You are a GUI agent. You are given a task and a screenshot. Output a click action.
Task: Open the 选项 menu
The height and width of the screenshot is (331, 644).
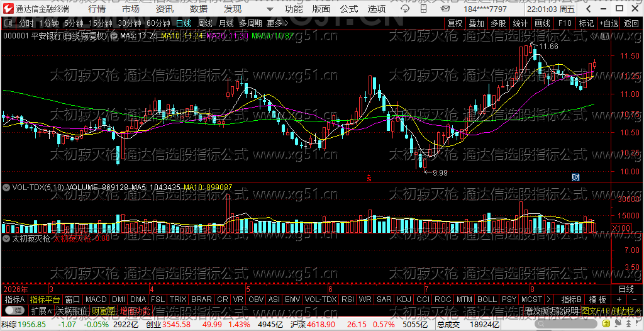[x=377, y=9]
